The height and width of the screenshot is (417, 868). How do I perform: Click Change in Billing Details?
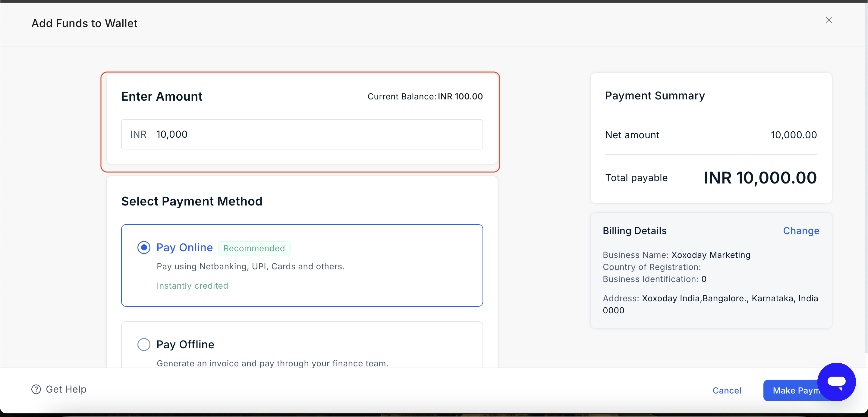[801, 231]
